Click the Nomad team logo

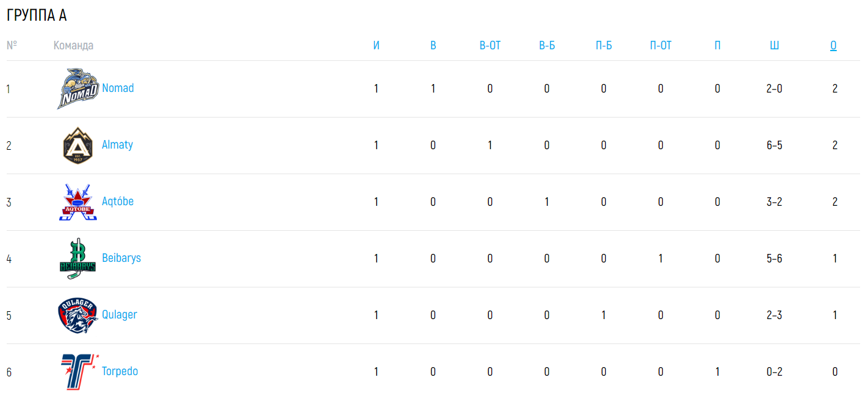click(x=78, y=89)
